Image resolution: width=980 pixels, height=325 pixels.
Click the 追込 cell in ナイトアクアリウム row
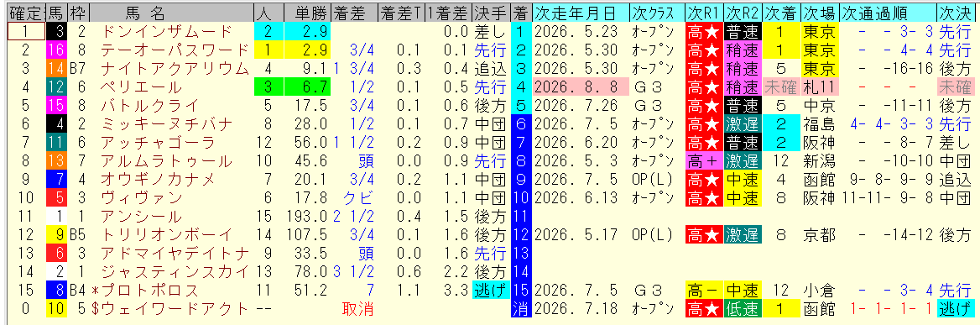point(491,68)
